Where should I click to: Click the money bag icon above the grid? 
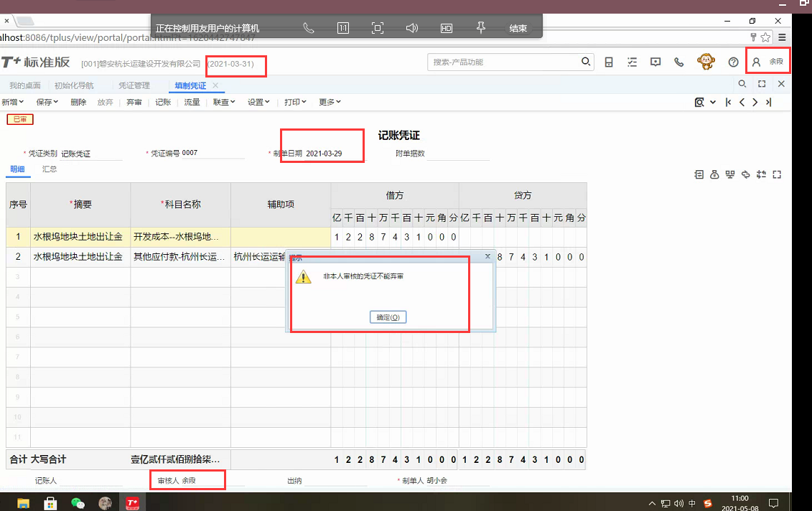pos(714,174)
